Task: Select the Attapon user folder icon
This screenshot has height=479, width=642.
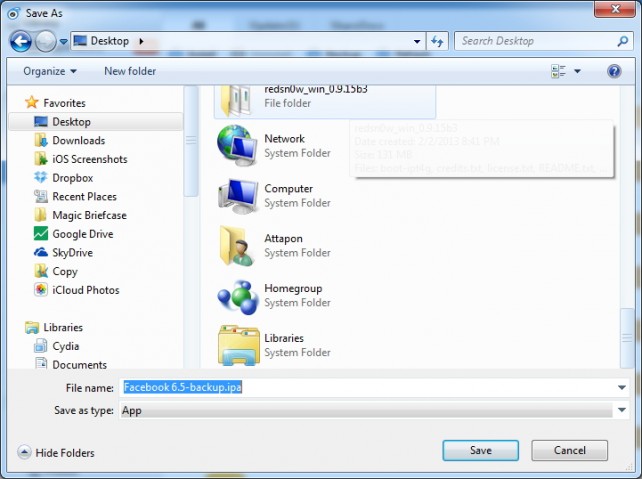Action: (237, 246)
